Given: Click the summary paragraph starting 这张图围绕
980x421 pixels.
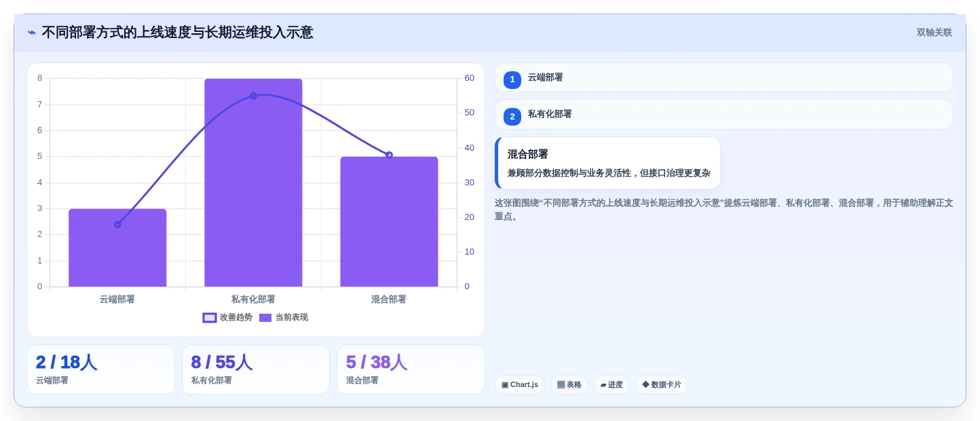Looking at the screenshot, I should click(x=723, y=210).
